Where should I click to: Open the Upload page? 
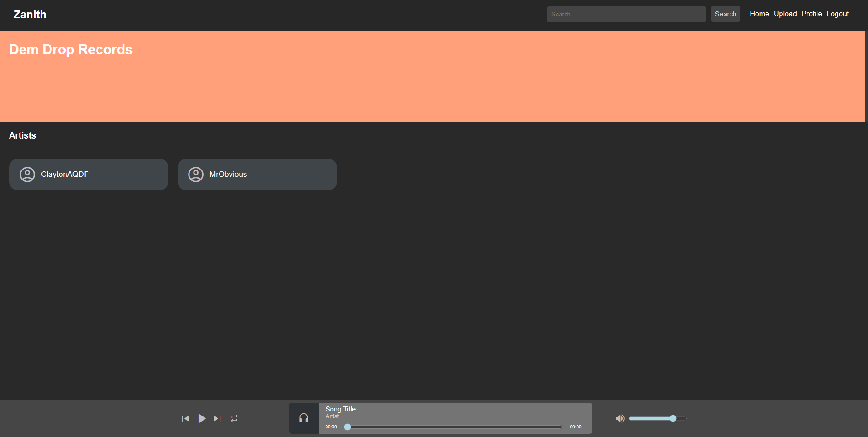785,14
